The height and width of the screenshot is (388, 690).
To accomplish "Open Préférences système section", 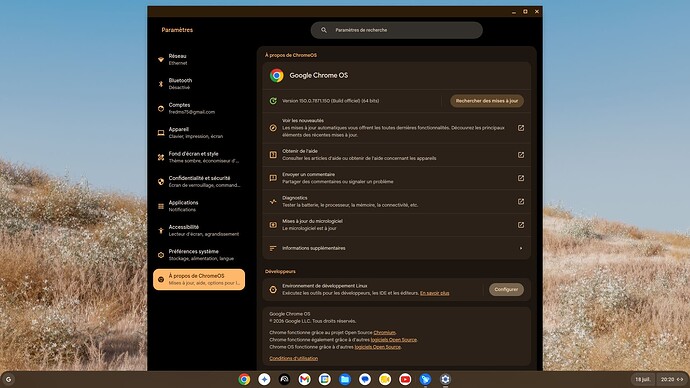I will [199, 255].
